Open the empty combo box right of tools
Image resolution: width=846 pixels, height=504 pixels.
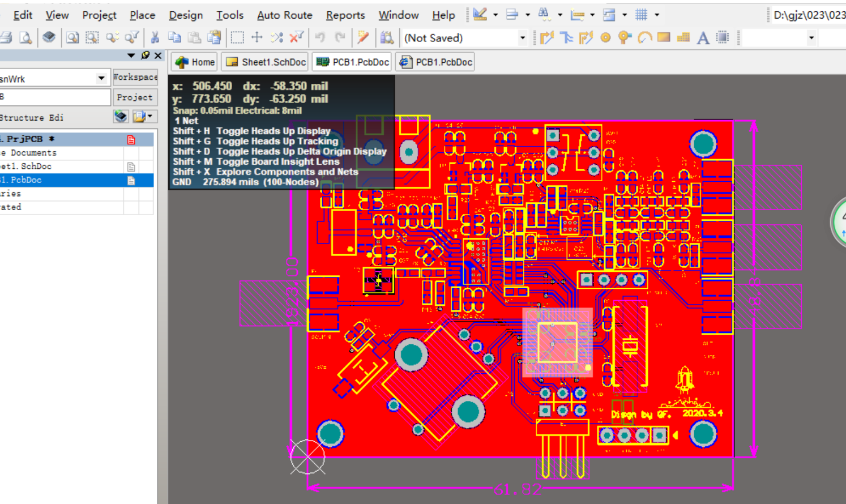point(811,38)
